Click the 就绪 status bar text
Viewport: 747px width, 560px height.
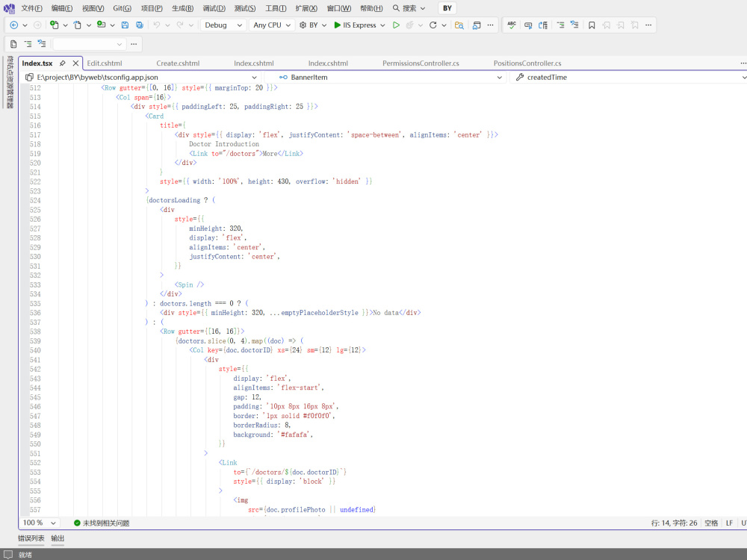25,555
